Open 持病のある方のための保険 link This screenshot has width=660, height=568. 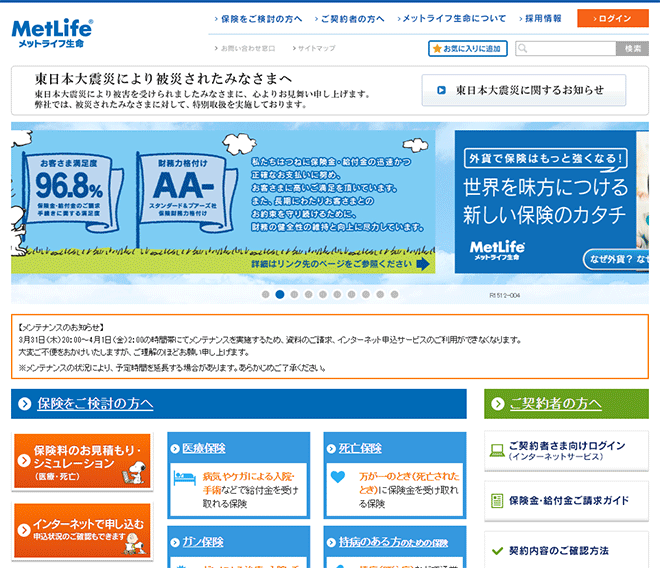(x=394, y=542)
